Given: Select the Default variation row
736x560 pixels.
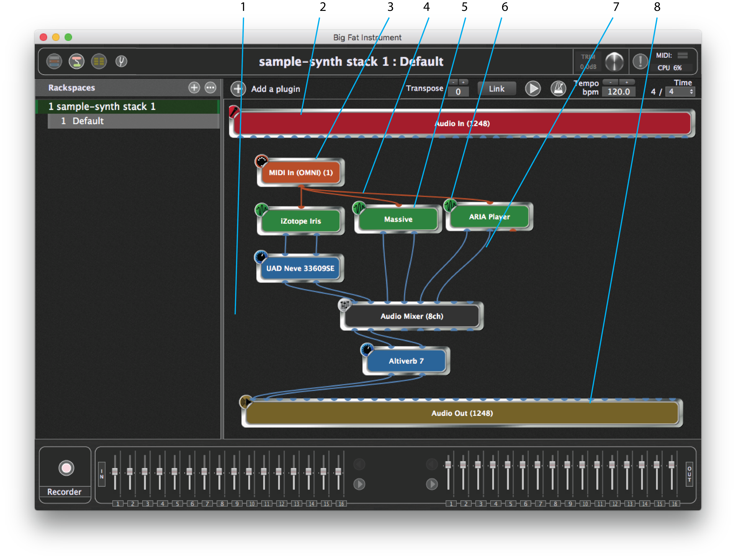Looking at the screenshot, I should pos(134,121).
